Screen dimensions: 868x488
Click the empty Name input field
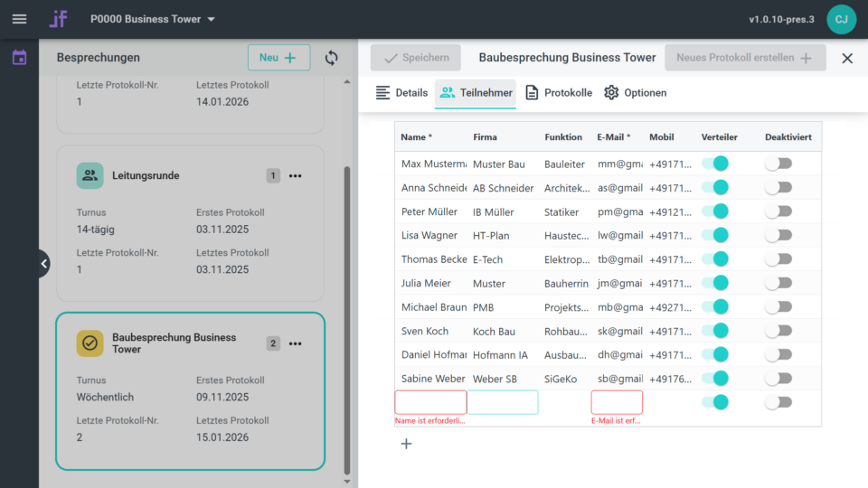click(x=430, y=402)
